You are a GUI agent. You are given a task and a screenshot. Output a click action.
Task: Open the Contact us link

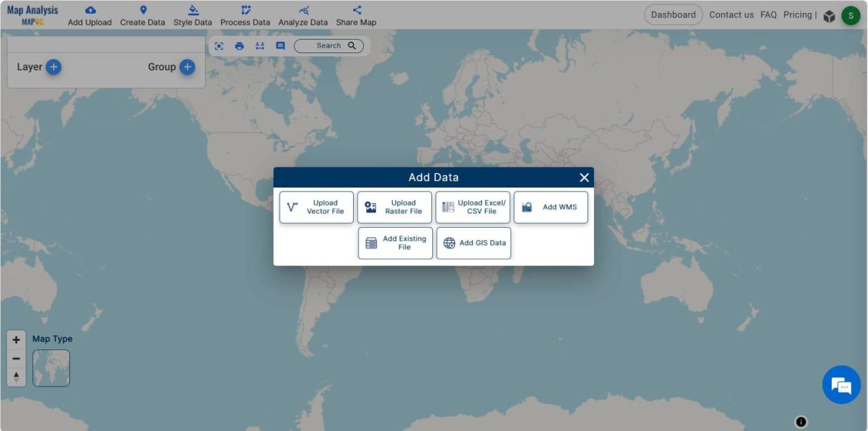[x=731, y=15]
